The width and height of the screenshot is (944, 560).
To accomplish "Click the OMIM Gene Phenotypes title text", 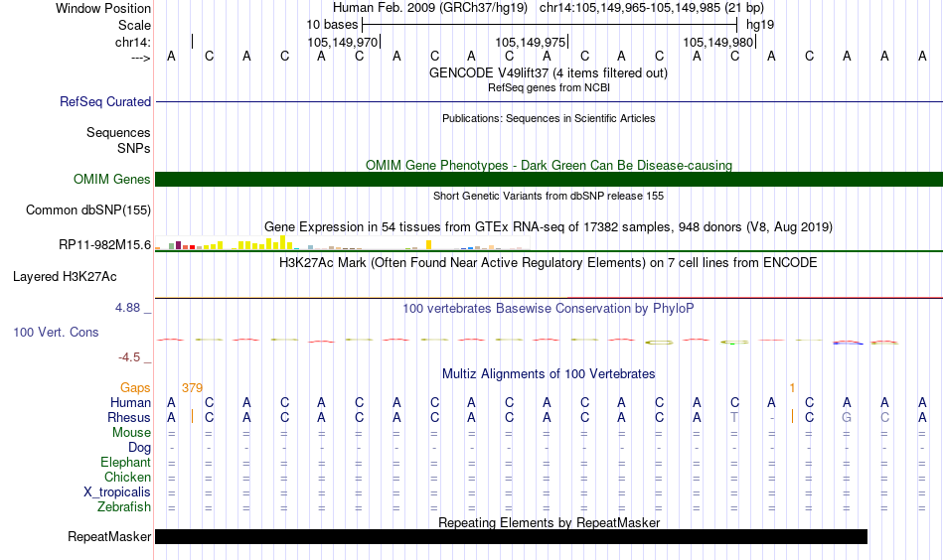I will point(549,166).
